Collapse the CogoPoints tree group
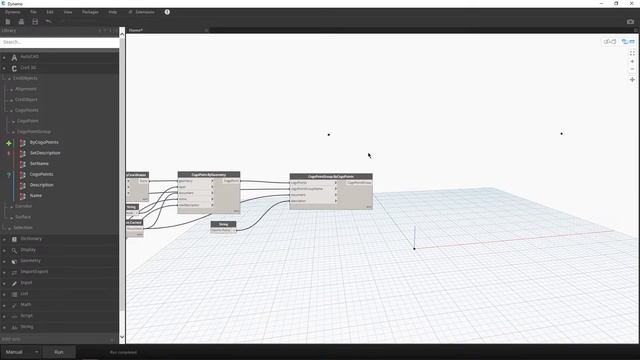Screen dimensions: 640x360 click(x=11, y=111)
